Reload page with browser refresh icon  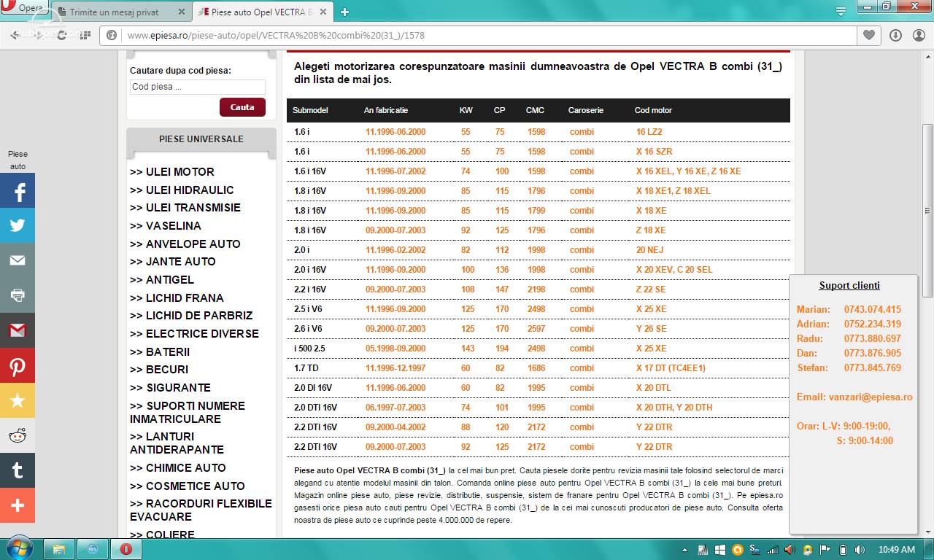click(x=61, y=35)
